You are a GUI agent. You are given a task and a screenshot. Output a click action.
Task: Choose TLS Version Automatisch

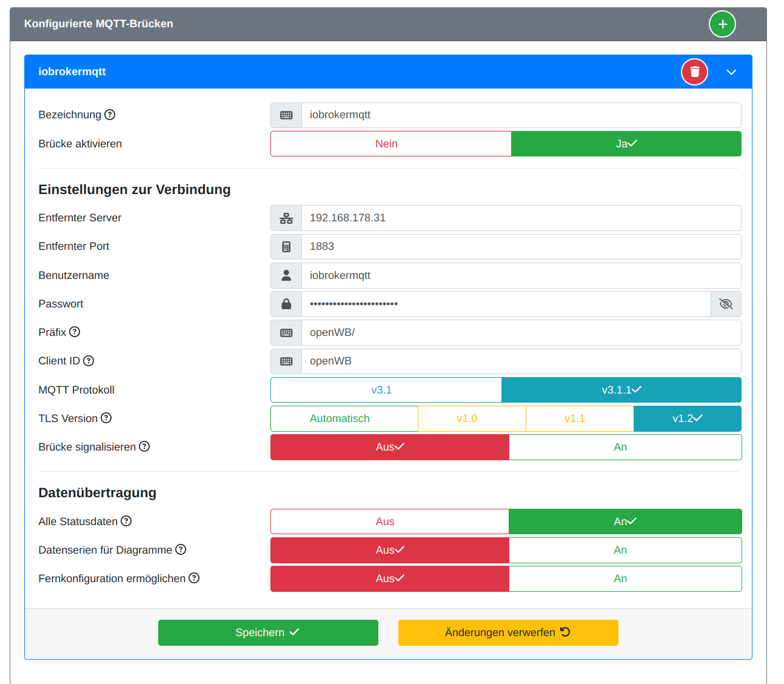[344, 418]
